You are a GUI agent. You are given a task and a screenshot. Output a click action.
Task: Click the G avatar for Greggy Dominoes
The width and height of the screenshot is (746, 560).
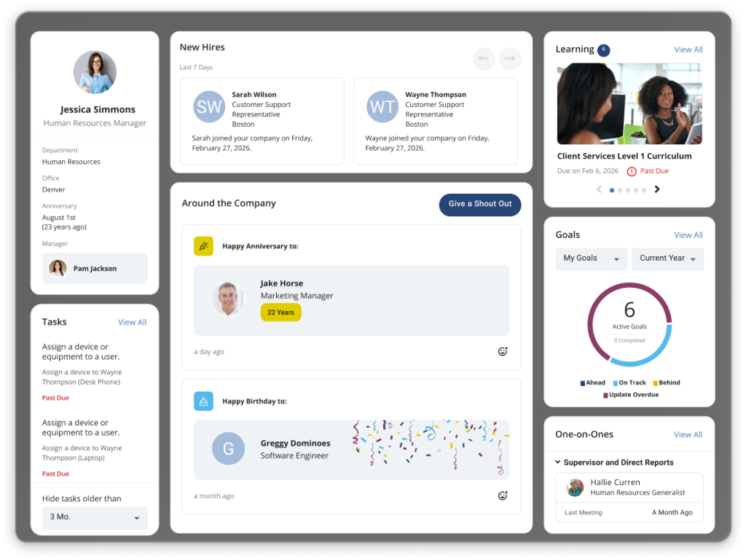pos(228,449)
